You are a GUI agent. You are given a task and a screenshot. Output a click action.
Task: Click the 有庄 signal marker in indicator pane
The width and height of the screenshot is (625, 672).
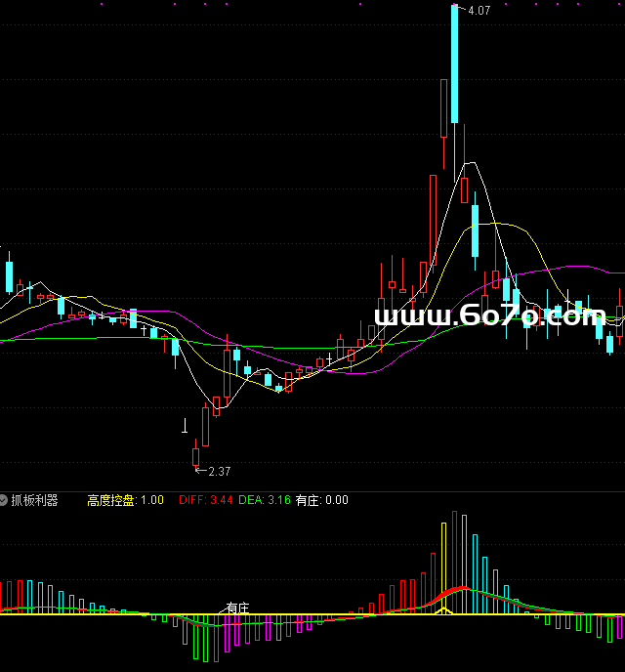pos(237,608)
